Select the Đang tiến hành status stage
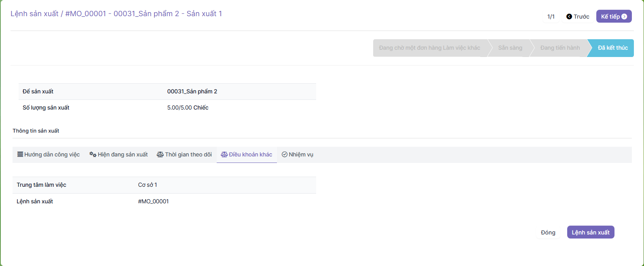This screenshot has height=266, width=644. (560, 48)
